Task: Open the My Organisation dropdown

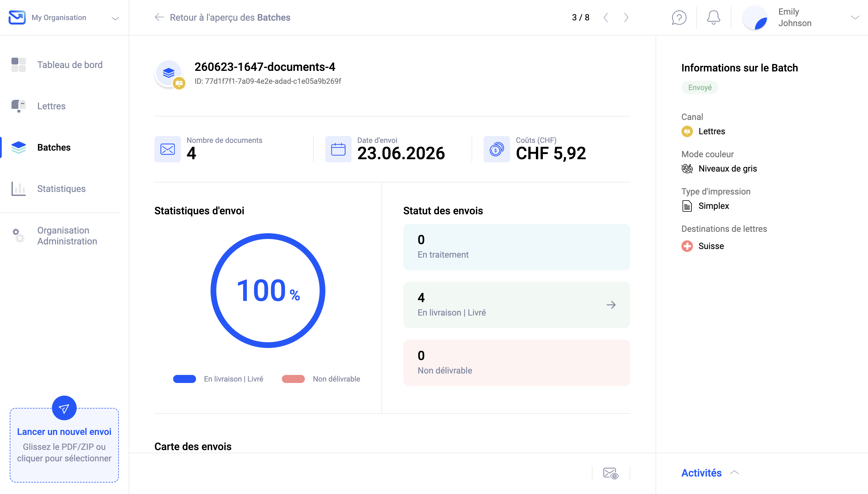Action: pos(64,18)
